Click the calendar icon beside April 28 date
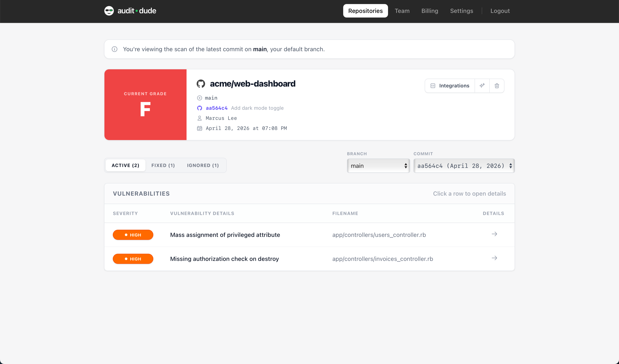Image resolution: width=619 pixels, height=364 pixels. pos(199,128)
